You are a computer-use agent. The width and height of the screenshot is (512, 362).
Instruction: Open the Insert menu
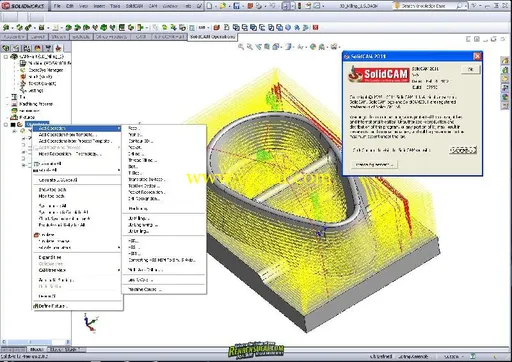point(99,6)
